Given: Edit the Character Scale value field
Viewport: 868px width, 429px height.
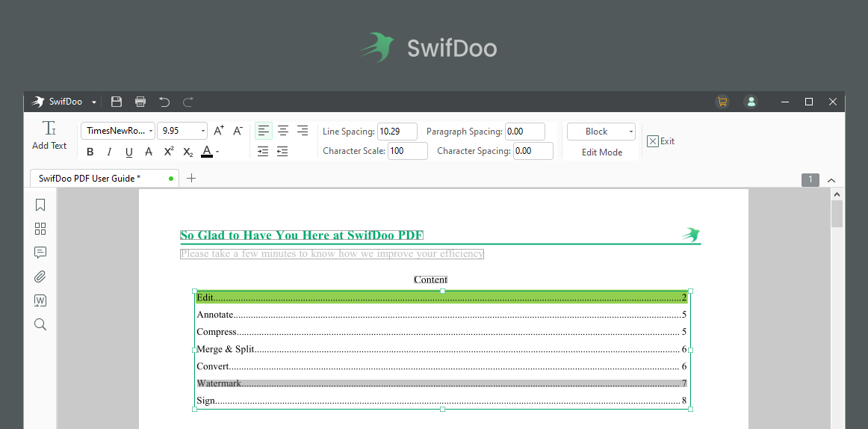Looking at the screenshot, I should (x=407, y=150).
